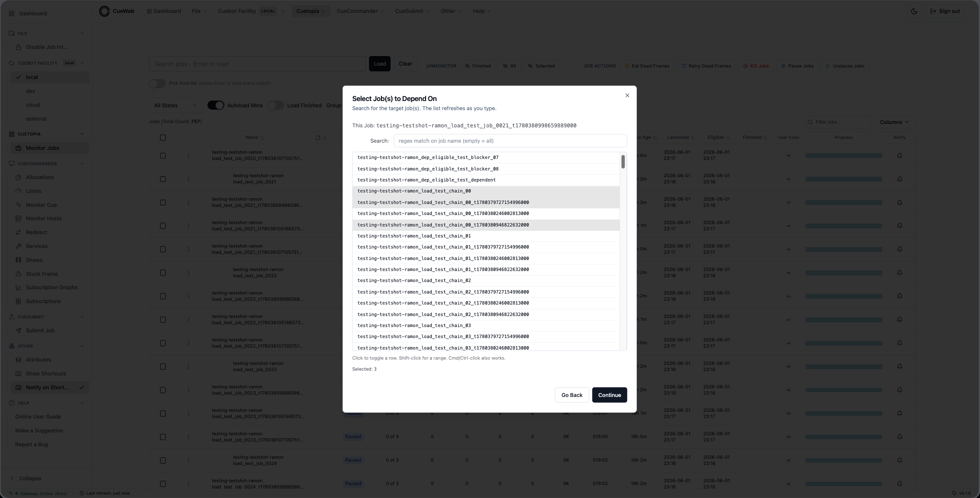The height and width of the screenshot is (498, 980).
Task: Open Subscriptions in the sidebar
Action: [x=43, y=301]
